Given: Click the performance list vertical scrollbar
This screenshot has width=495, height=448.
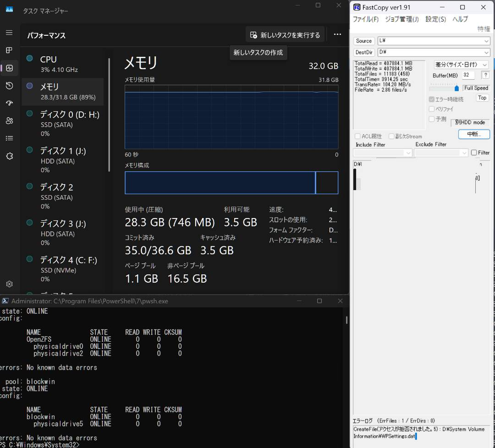Looking at the screenshot, I should tap(109, 115).
